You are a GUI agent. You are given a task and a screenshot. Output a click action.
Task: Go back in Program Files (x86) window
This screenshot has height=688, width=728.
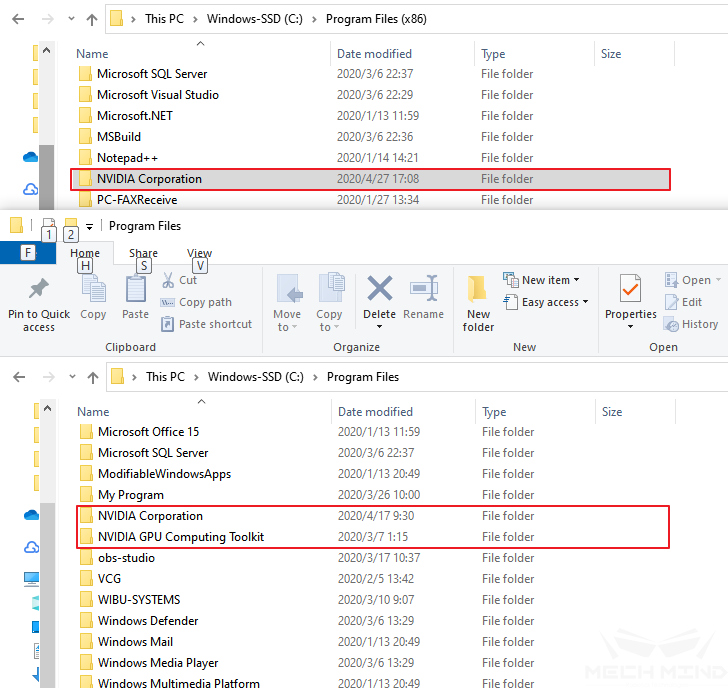click(18, 19)
